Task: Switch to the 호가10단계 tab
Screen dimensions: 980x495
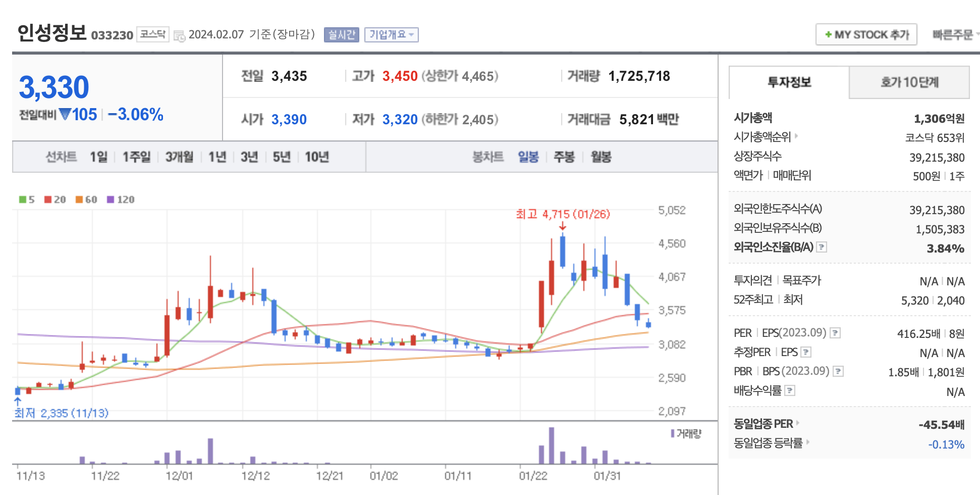Action: pos(909,82)
